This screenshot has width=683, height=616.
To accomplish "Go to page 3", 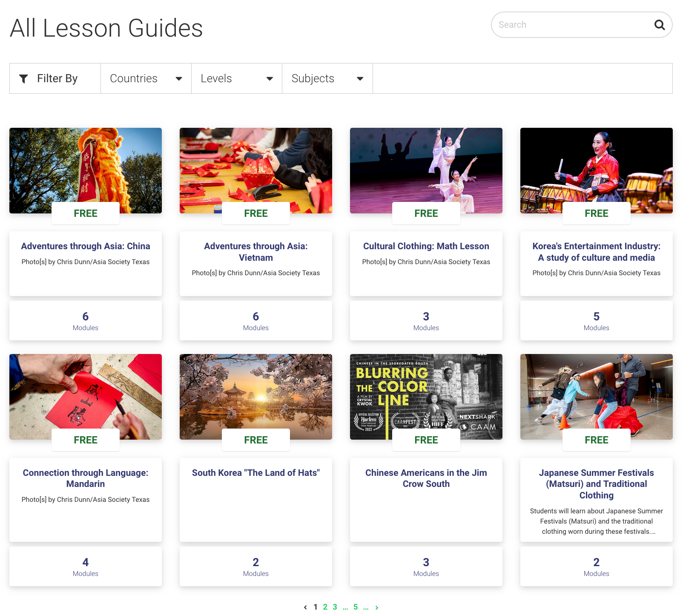I will point(335,607).
